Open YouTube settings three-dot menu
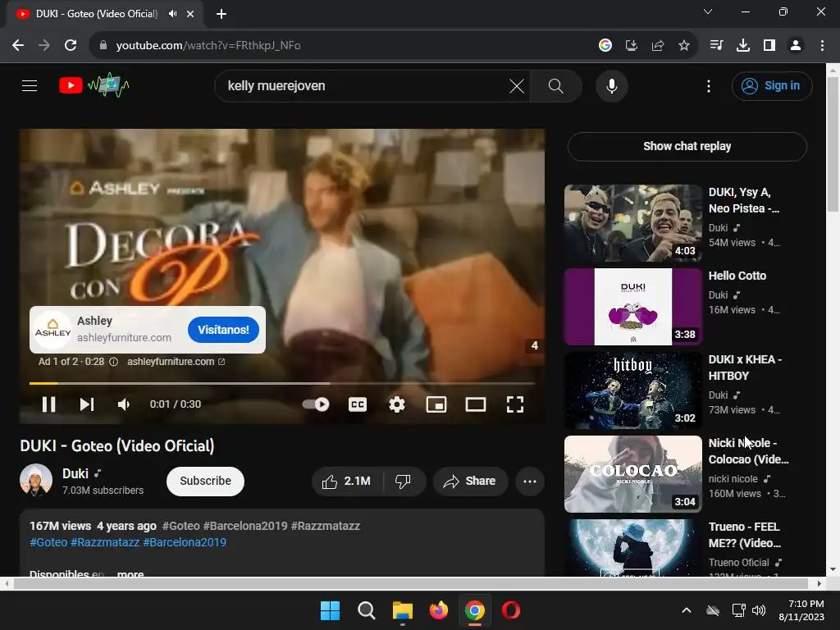 tap(709, 85)
